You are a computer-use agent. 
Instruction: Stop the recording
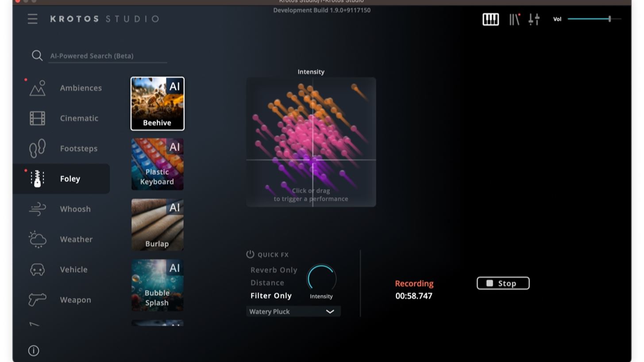(x=503, y=283)
